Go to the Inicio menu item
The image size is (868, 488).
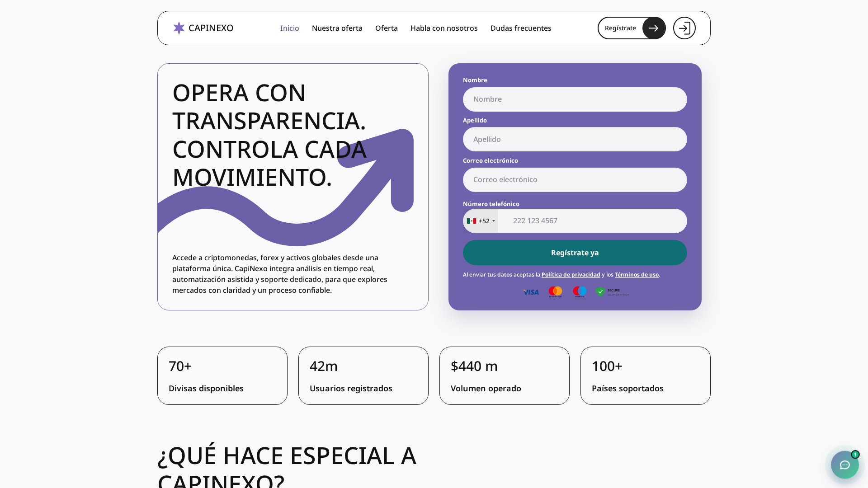[289, 28]
